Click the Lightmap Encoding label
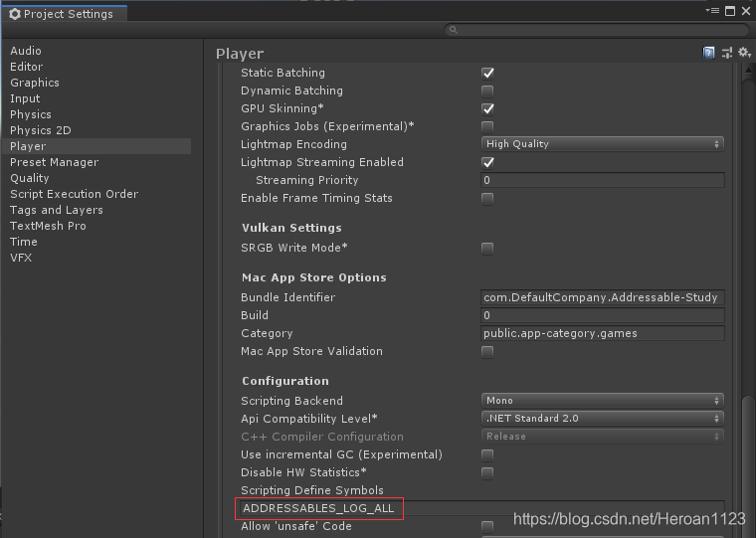Screen dimensions: 756x538 293,144
